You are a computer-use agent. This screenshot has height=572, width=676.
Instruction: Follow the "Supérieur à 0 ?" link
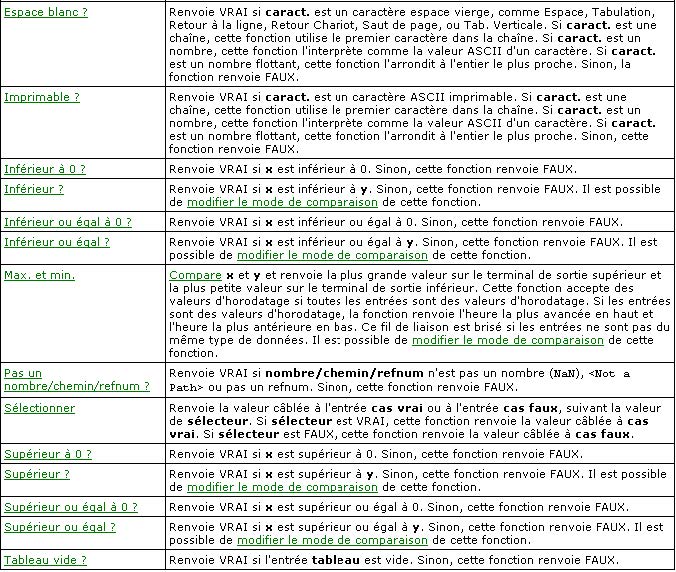click(48, 454)
